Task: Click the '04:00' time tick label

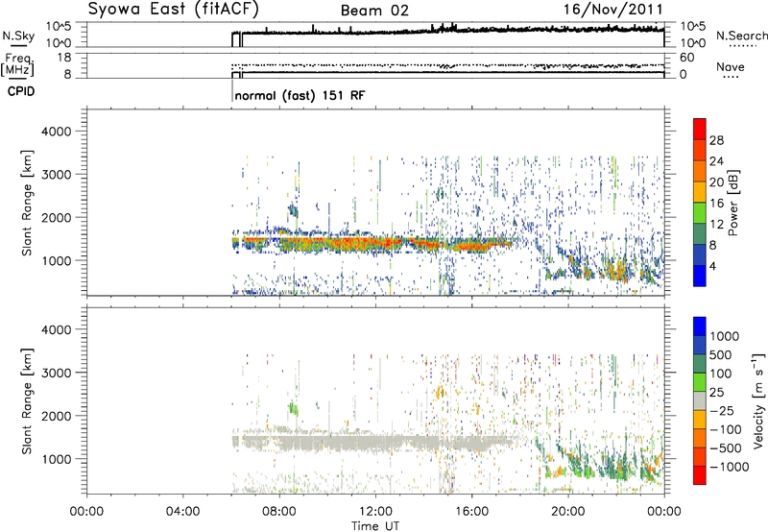Action: 182,512
